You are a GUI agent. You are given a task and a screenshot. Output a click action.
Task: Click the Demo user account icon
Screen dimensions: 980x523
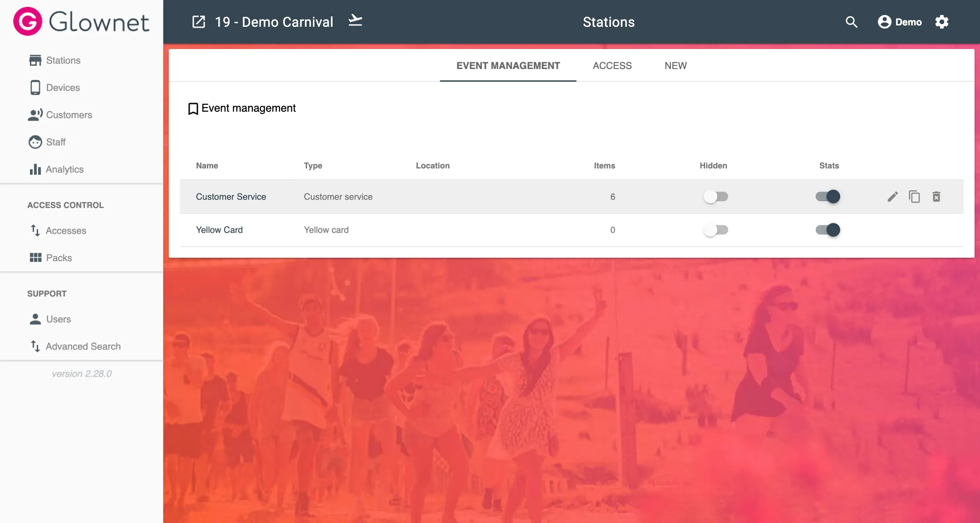tap(884, 22)
